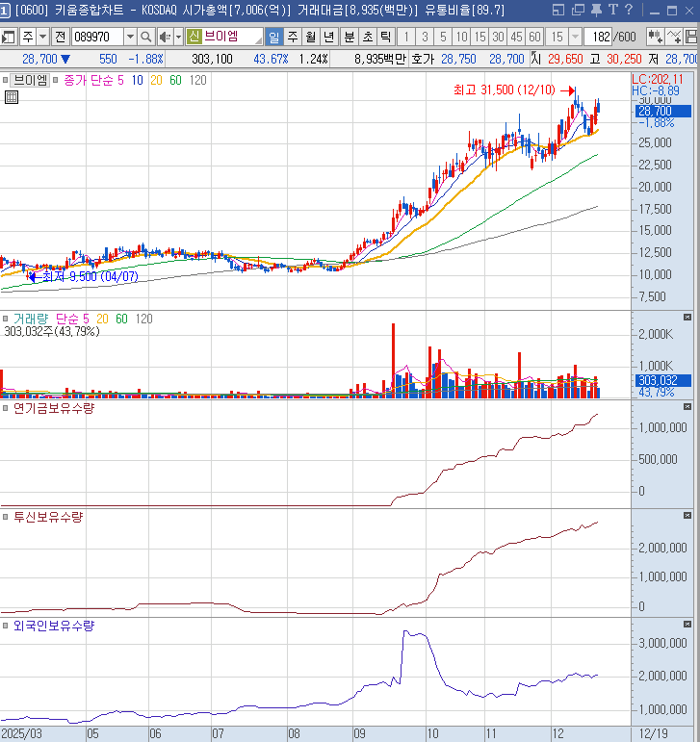Click the stock search magnifier icon
This screenshot has height=742, width=700.
[146, 37]
